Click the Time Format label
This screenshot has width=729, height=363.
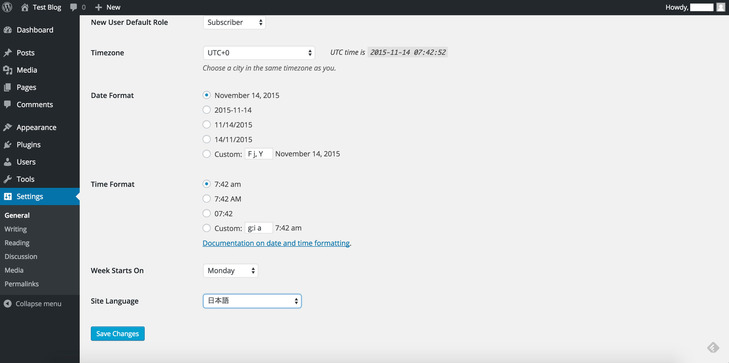click(x=113, y=184)
